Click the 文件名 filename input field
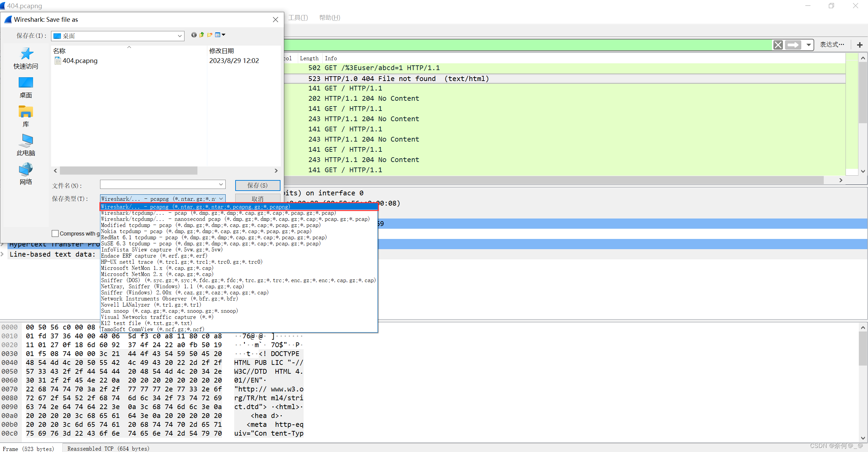Image resolution: width=868 pixels, height=452 pixels. click(x=163, y=184)
